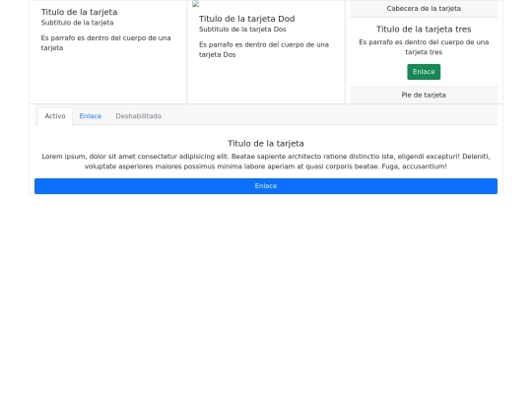
Task: Click the first card's 'Es parrafo' paragraph
Action: (105, 43)
